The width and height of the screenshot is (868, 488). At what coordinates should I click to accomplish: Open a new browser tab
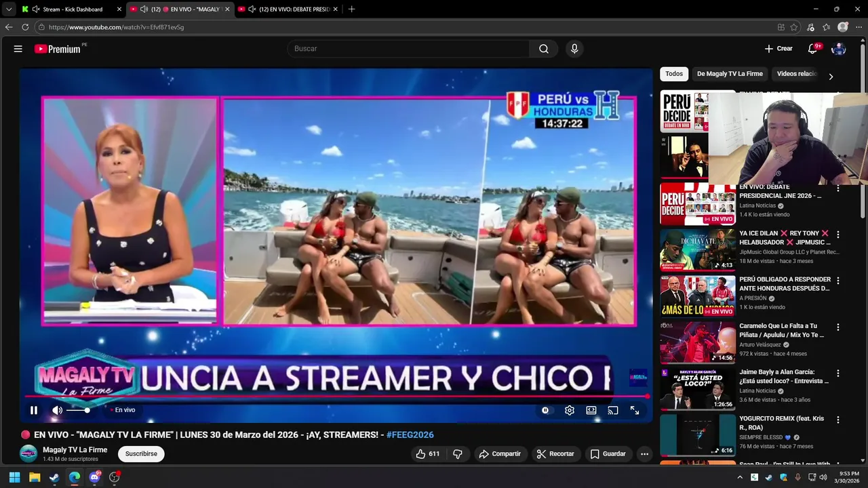point(351,9)
